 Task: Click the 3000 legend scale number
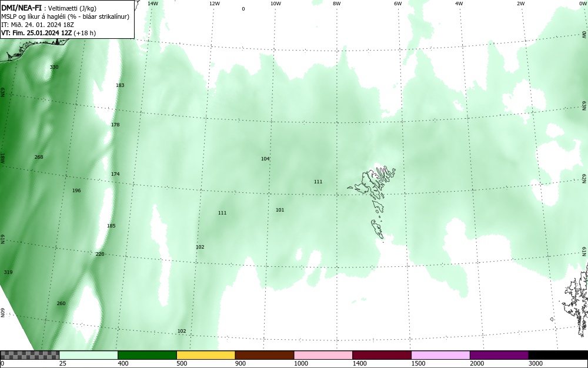tap(536, 363)
